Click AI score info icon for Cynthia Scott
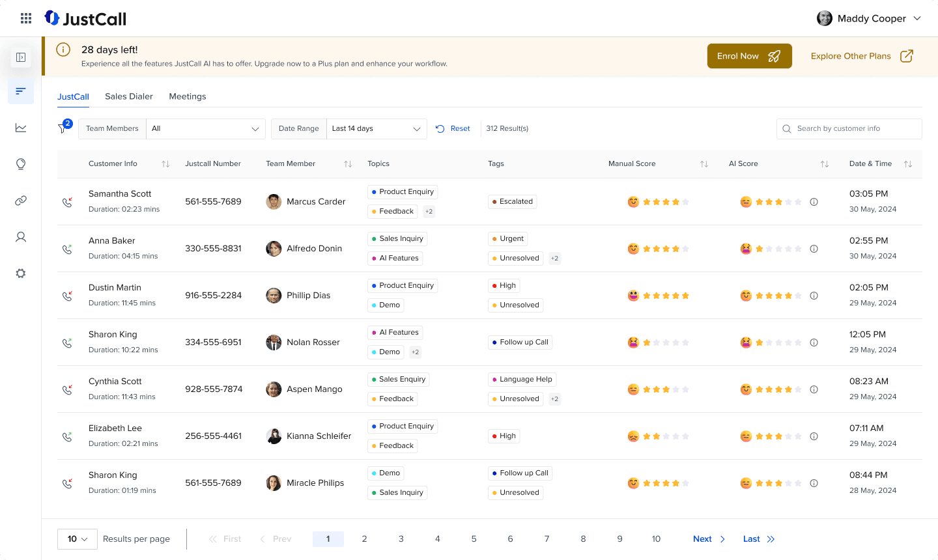 [x=814, y=389]
